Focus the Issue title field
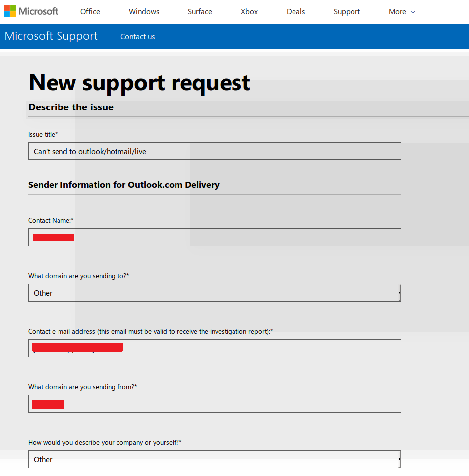This screenshot has width=469, height=476. coord(215,151)
